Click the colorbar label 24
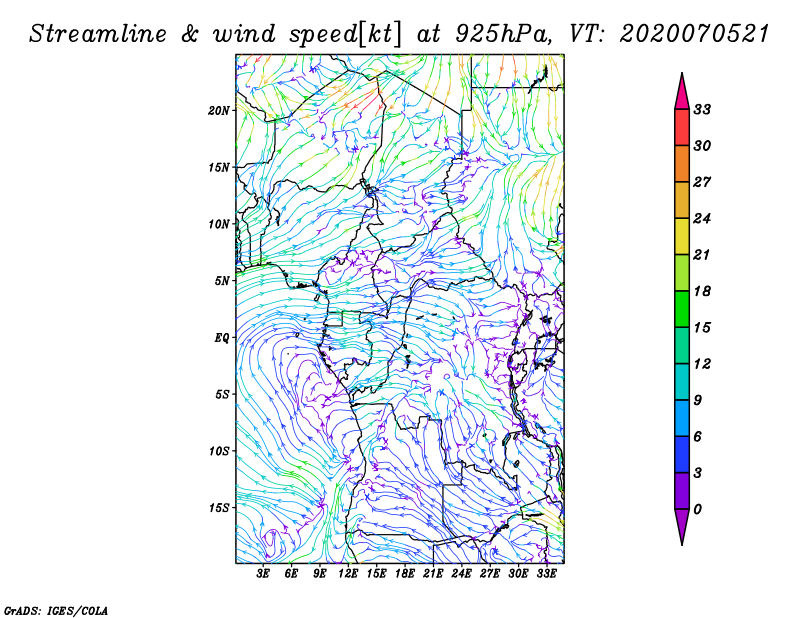The height and width of the screenshot is (618, 800). pyautogui.click(x=702, y=218)
